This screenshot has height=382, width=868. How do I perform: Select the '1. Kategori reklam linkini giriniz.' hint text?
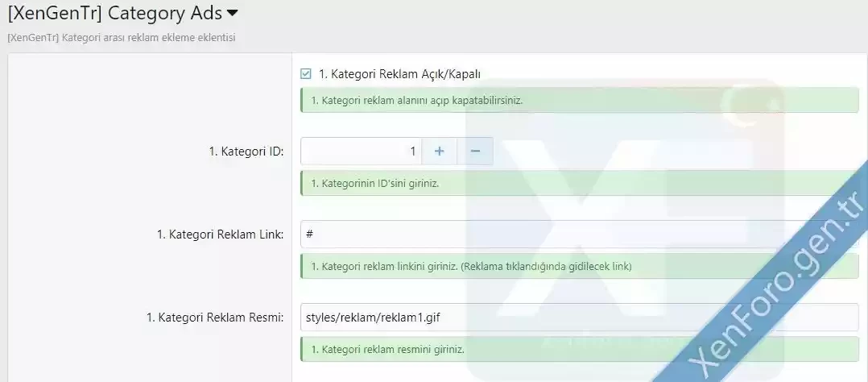(x=385, y=267)
